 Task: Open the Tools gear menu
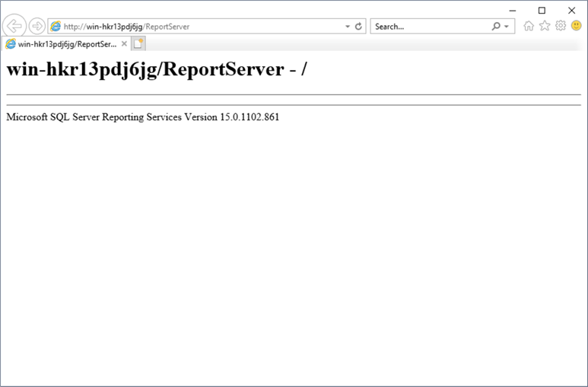[561, 26]
